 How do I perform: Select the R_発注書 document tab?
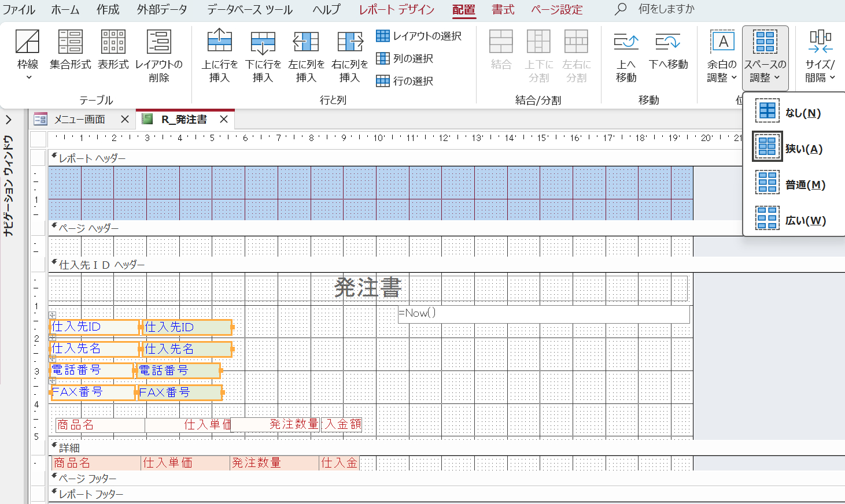[x=184, y=120]
